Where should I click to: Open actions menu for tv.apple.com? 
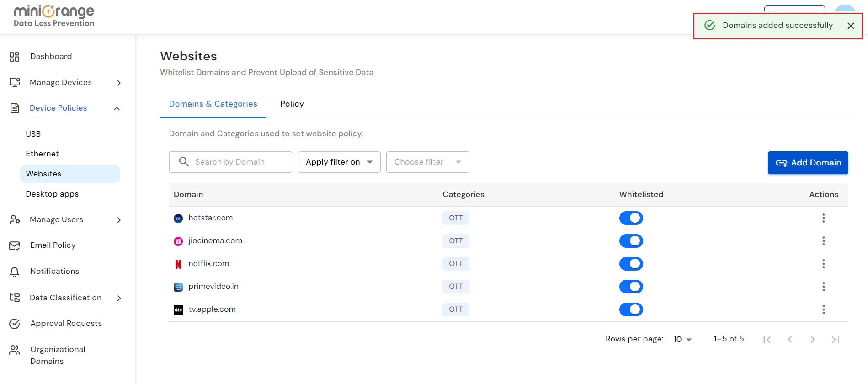(824, 309)
